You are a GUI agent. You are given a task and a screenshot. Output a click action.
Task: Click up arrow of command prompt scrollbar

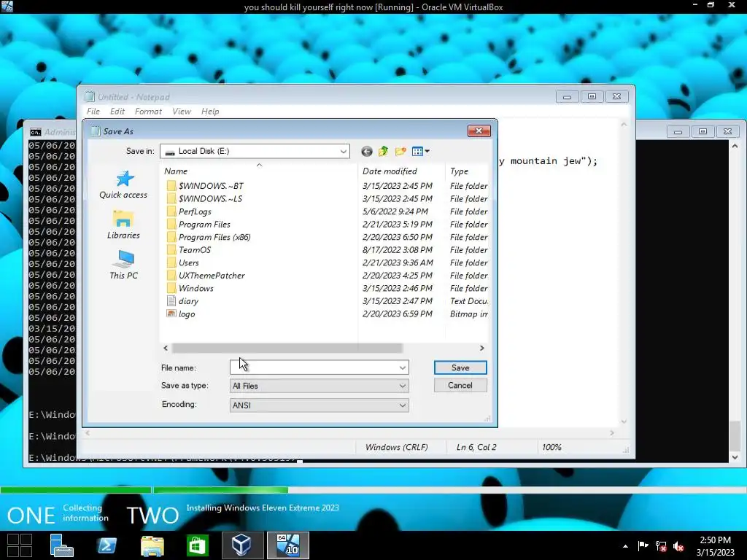coord(735,146)
